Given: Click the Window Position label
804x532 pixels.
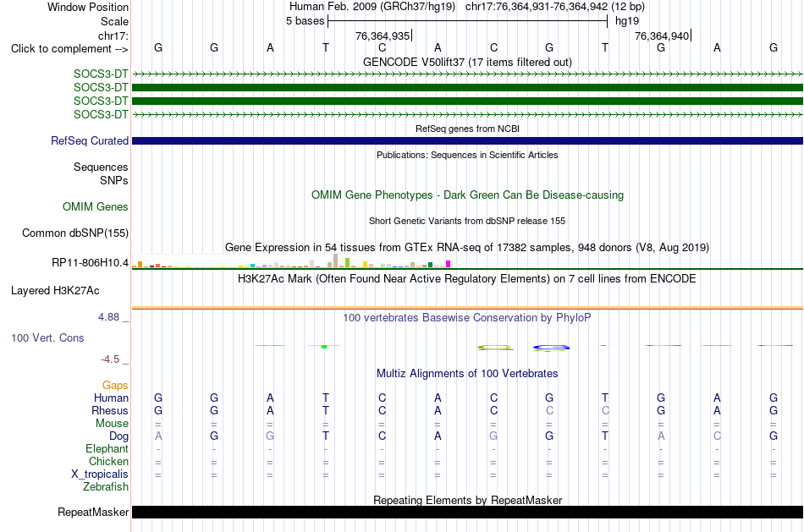Looking at the screenshot, I should (x=88, y=7).
